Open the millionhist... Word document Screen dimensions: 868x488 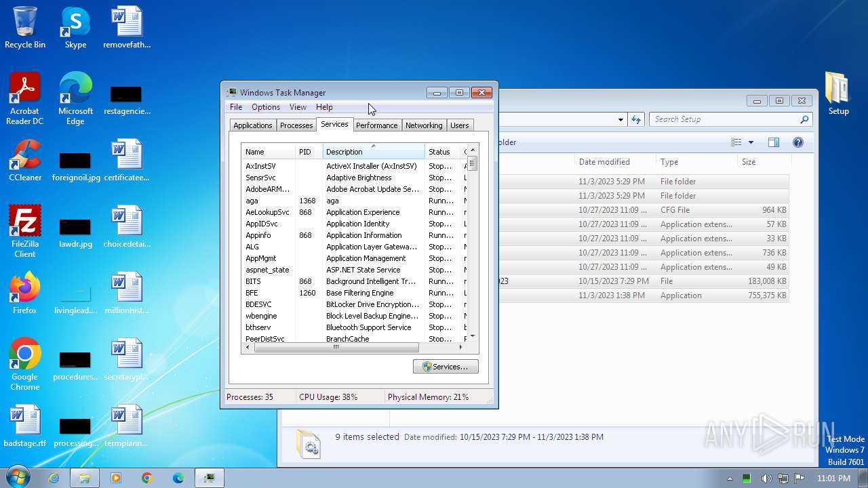[x=127, y=293]
